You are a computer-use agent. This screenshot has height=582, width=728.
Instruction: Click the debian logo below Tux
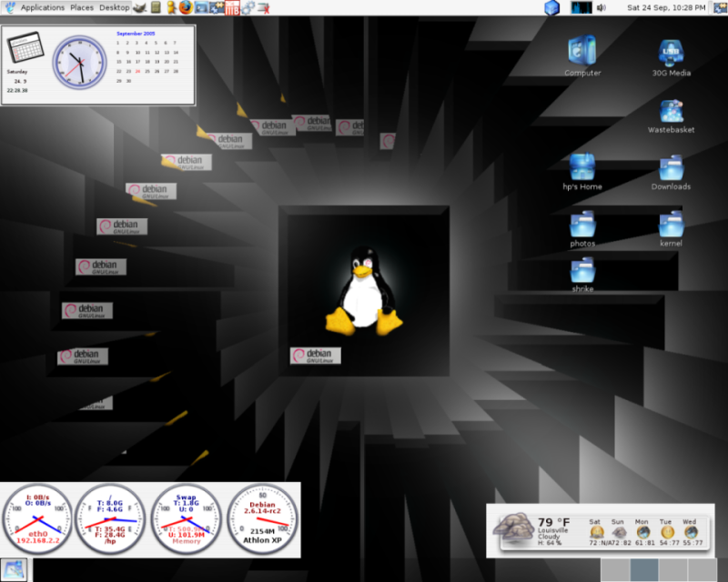tap(316, 356)
